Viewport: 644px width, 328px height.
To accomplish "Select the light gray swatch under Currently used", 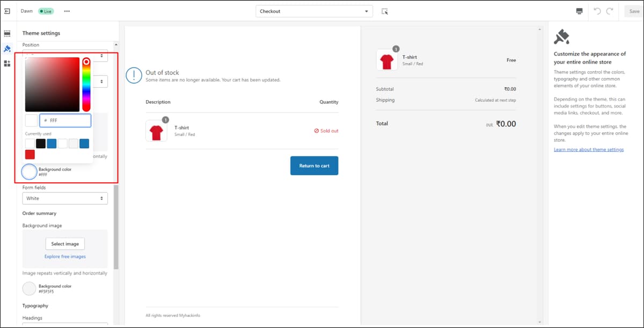I will click(74, 143).
